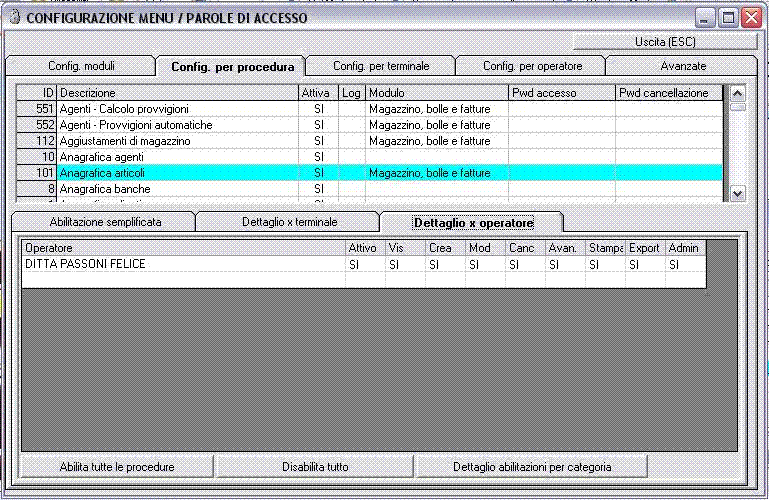Screen dimensions: 769x501
Task: Click the procedure list scrollbar thumb
Action: tap(738, 106)
